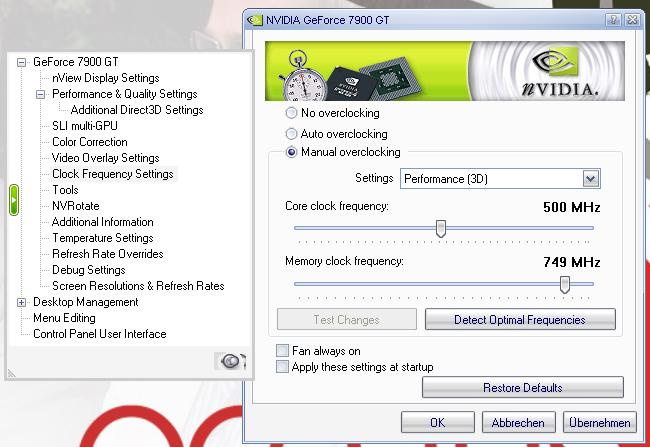Open Debug Settings
Image resolution: width=650 pixels, height=447 pixels.
(x=89, y=270)
